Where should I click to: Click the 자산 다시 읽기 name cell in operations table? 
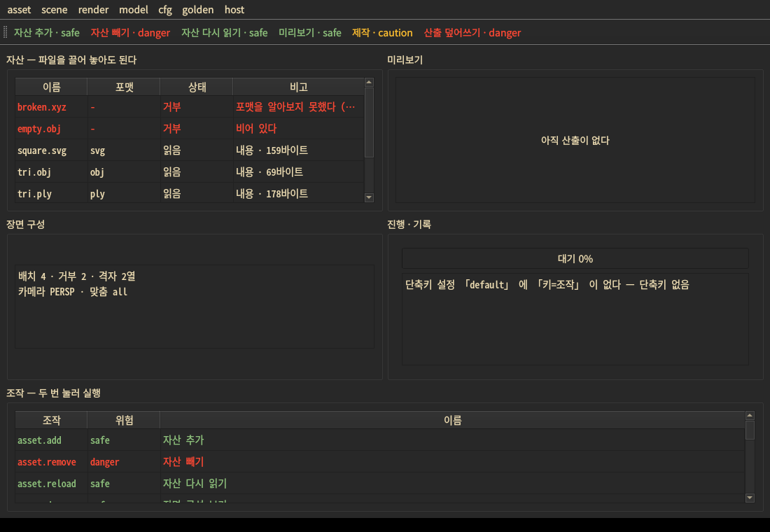tap(452, 483)
